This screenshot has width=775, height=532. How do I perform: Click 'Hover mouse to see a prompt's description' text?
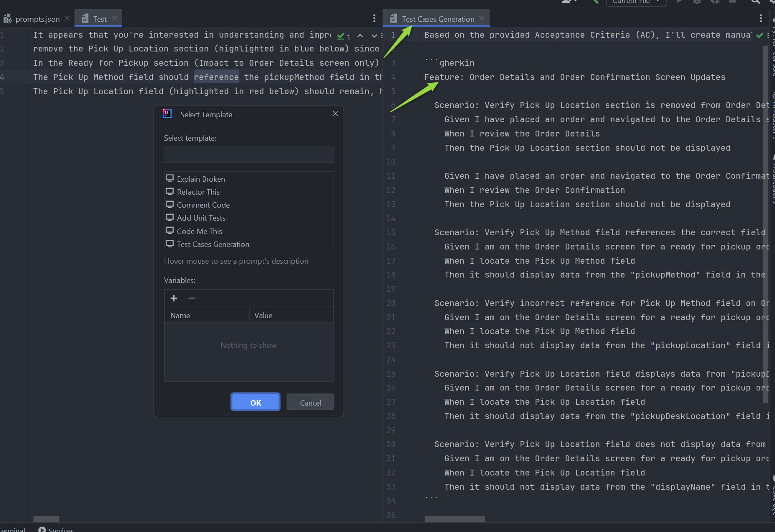point(236,261)
